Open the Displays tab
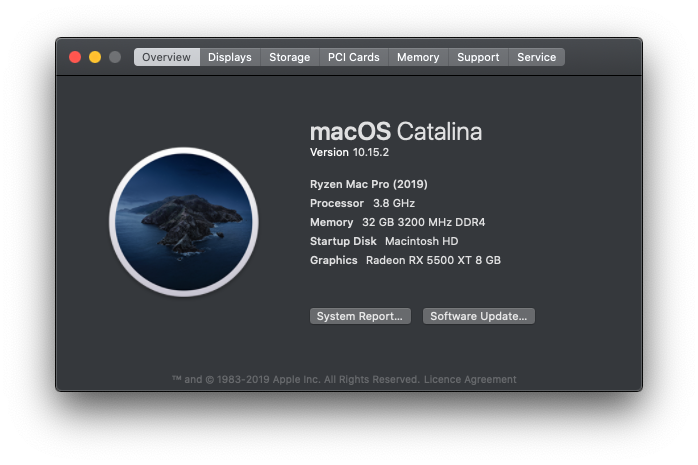Screen dimensions: 698x465 (230, 57)
